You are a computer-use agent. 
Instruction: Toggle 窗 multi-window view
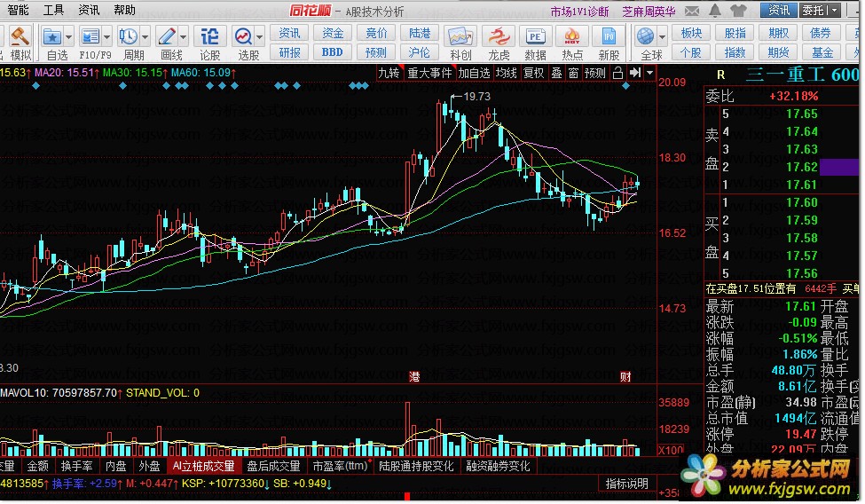click(x=574, y=73)
